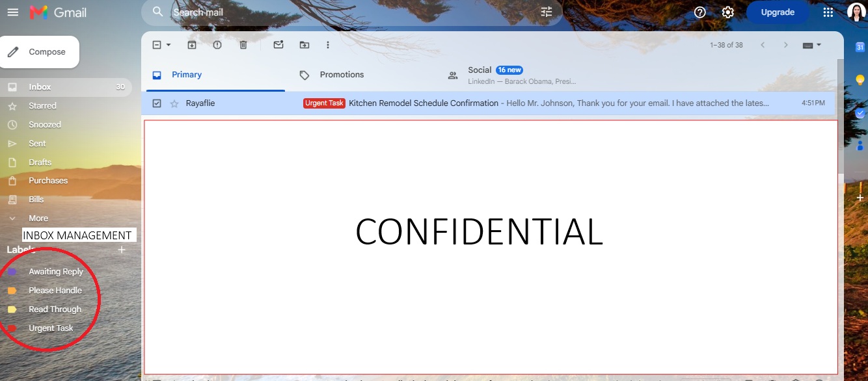Archive the selected email
This screenshot has height=381, width=868.
192,45
